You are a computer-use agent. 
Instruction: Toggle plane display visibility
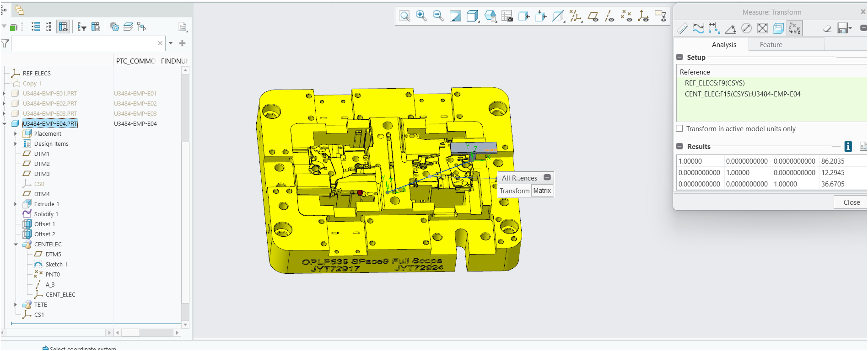tap(593, 16)
